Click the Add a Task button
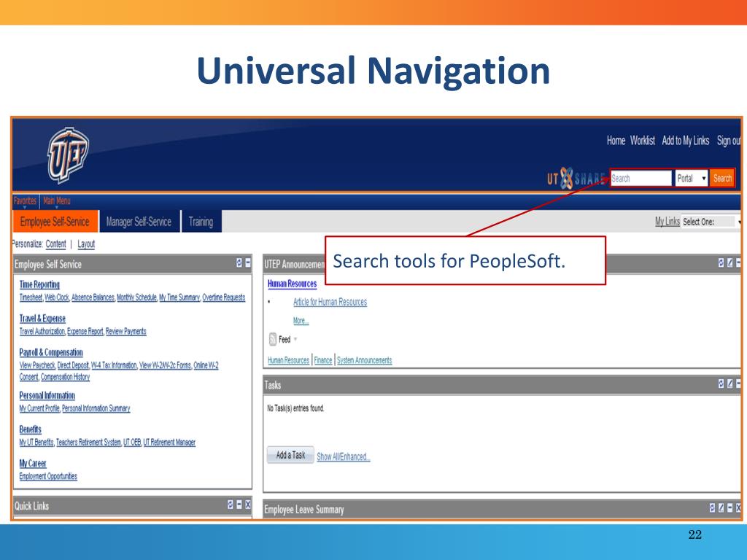 click(290, 455)
